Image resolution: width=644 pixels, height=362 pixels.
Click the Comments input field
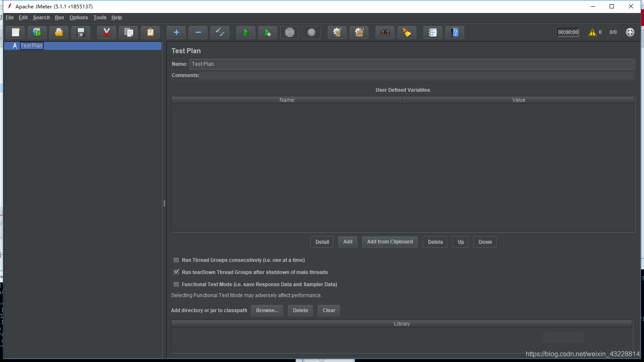(417, 75)
